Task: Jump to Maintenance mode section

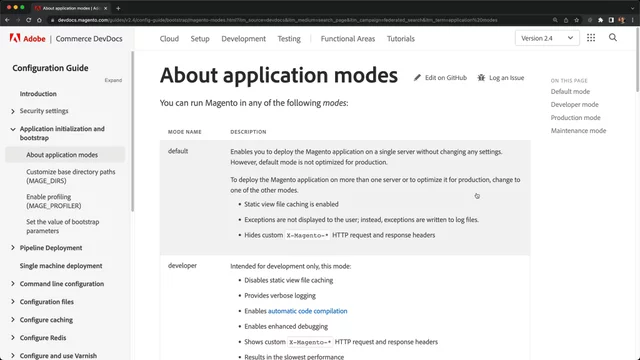Action: (578, 131)
